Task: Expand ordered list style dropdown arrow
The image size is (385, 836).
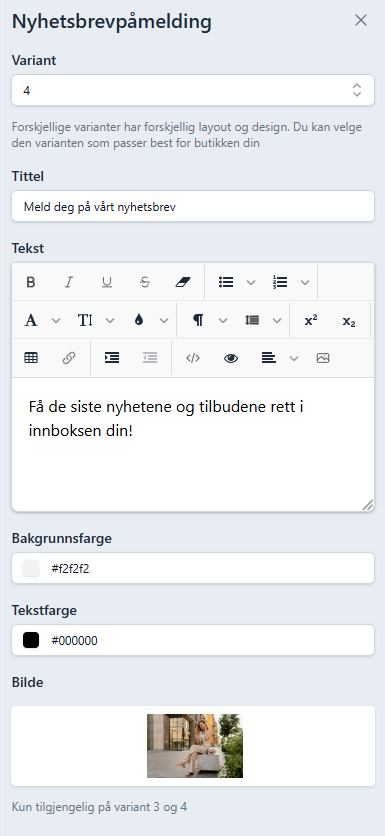Action: pyautogui.click(x=305, y=282)
